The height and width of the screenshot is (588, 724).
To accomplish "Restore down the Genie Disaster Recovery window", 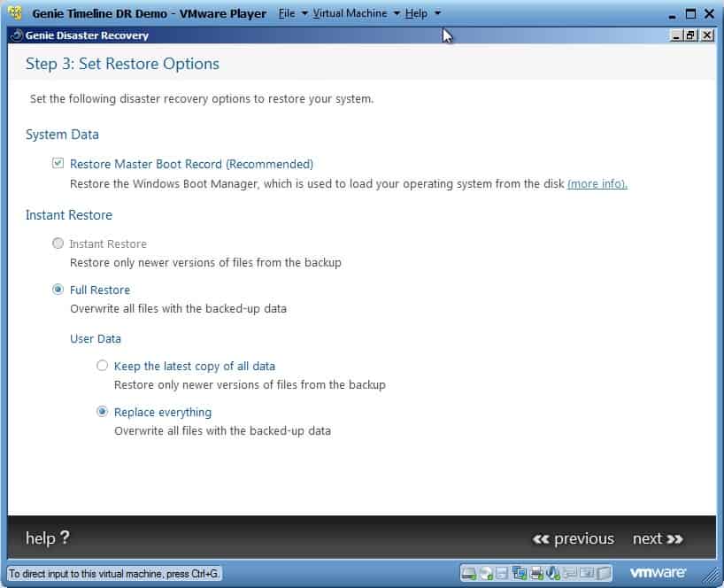I will click(690, 35).
